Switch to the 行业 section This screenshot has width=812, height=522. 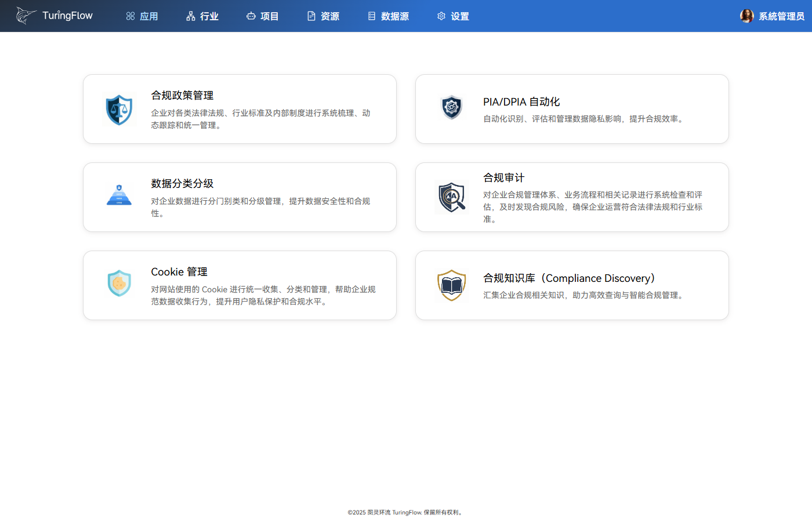(x=202, y=16)
